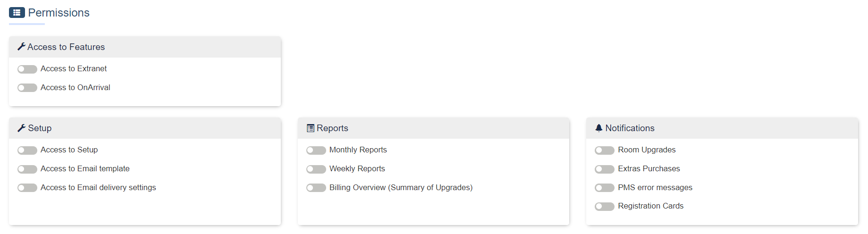This screenshot has height=234, width=868.
Task: Toggle Access to Setup switch
Action: [27, 150]
